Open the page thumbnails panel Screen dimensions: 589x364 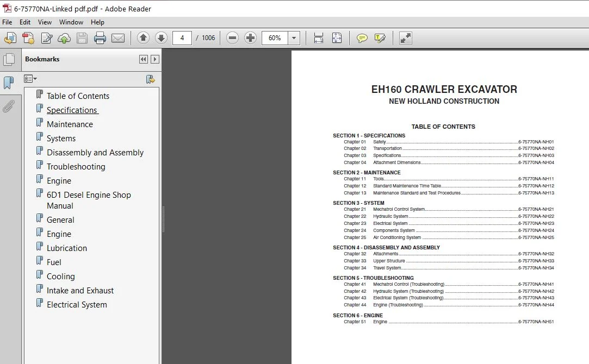(x=9, y=60)
